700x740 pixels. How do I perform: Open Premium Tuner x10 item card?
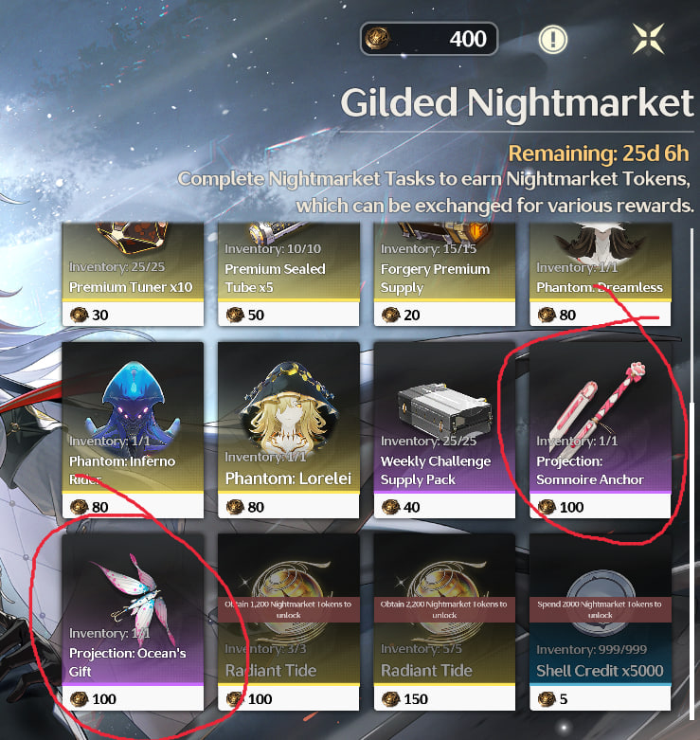133,274
